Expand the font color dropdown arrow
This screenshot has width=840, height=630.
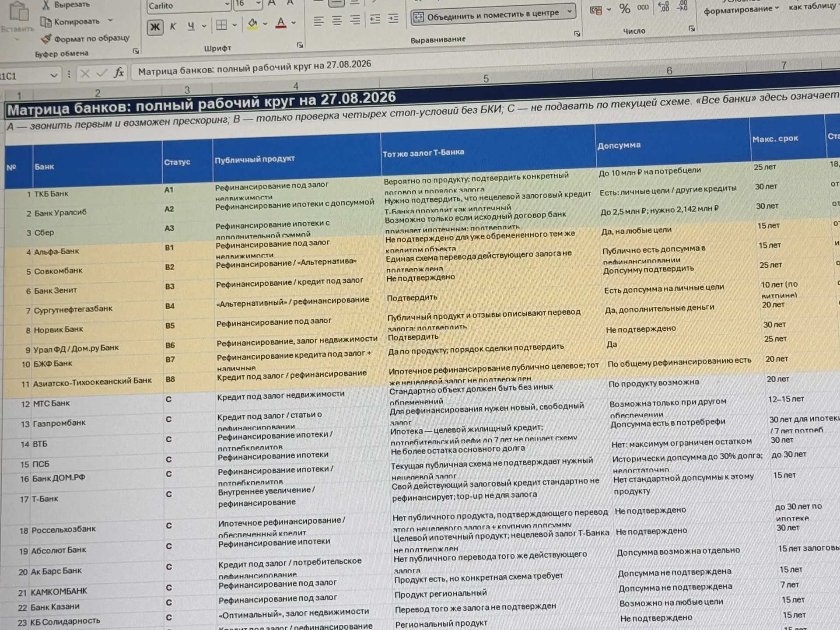coord(294,23)
